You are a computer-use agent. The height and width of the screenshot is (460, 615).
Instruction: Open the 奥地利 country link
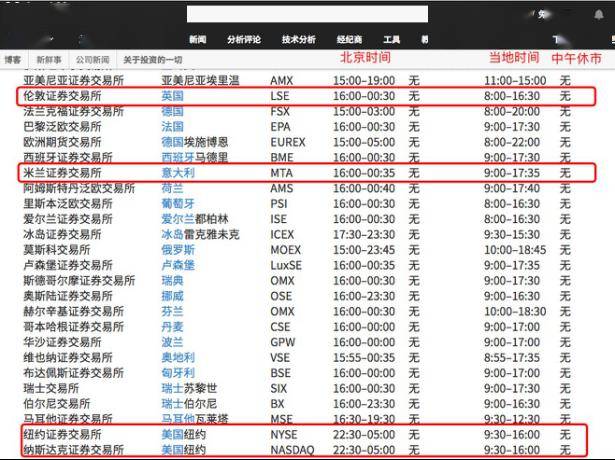tap(178, 358)
